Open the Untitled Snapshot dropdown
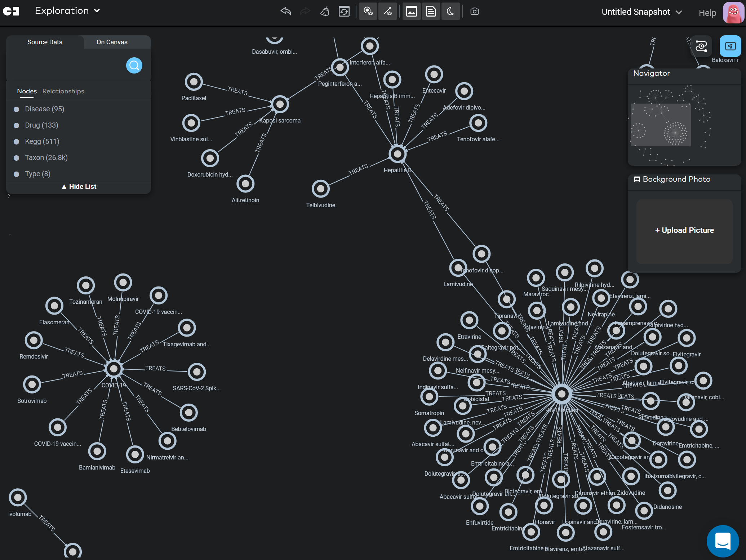Image resolution: width=746 pixels, height=560 pixels. coord(642,12)
